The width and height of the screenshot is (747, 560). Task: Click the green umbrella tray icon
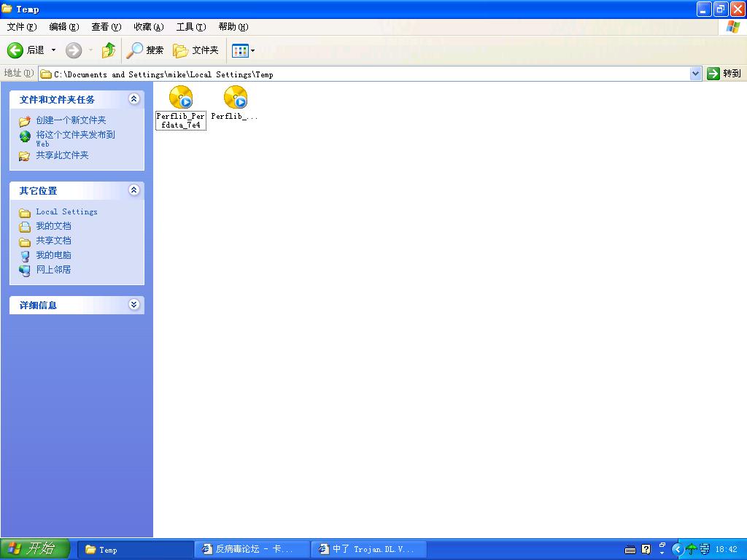(x=691, y=550)
